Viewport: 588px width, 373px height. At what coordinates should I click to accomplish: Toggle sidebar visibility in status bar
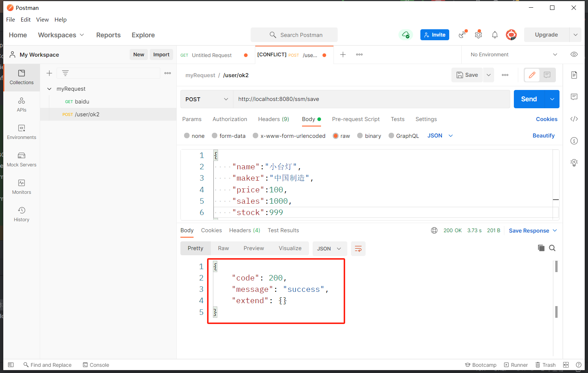coord(11,365)
